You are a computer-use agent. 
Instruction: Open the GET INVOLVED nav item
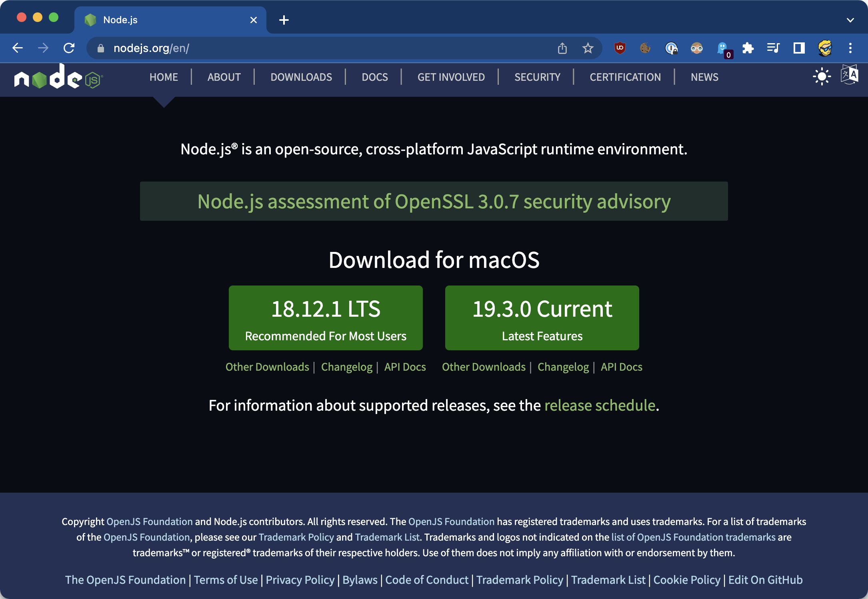click(451, 77)
